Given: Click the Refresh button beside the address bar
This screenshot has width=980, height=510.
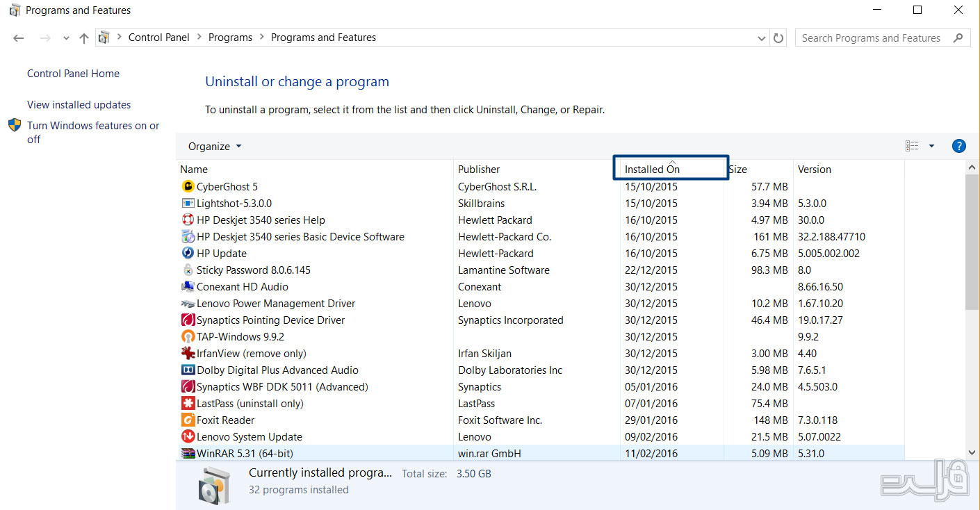Looking at the screenshot, I should 778,38.
